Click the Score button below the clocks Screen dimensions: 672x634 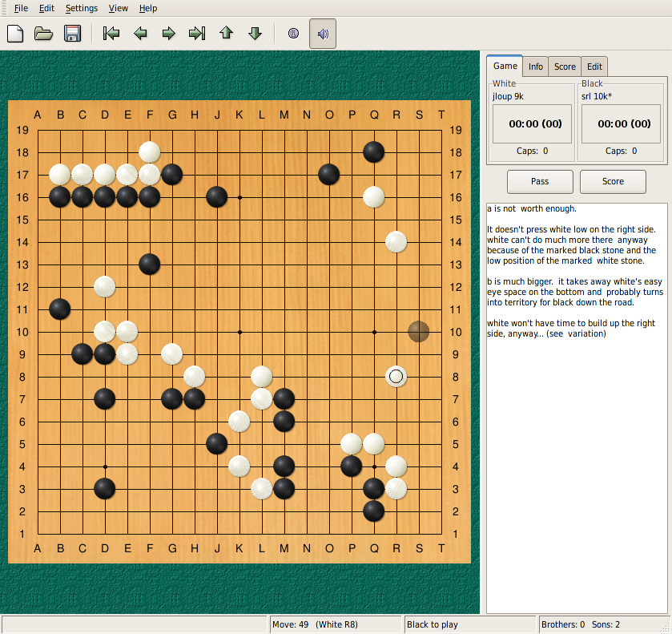(613, 181)
